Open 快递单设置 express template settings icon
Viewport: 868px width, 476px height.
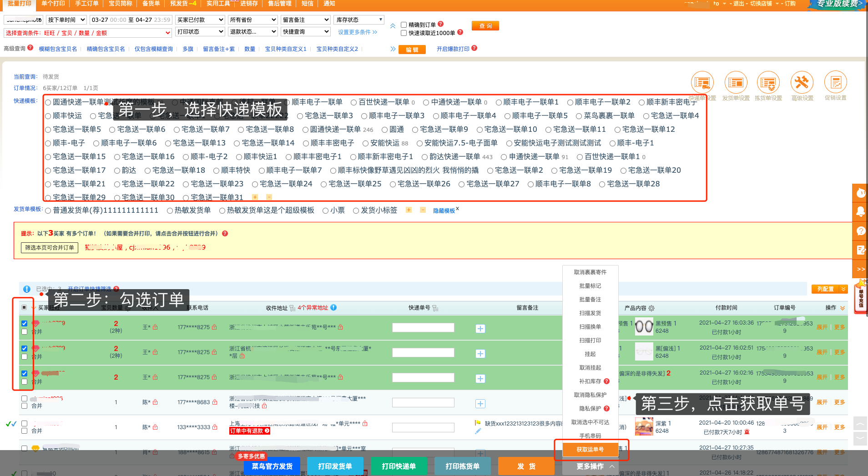point(702,83)
